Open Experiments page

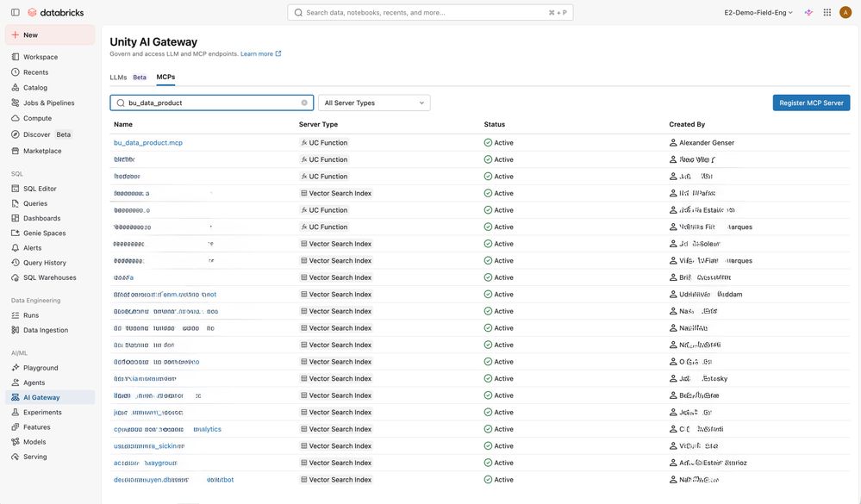click(x=42, y=413)
